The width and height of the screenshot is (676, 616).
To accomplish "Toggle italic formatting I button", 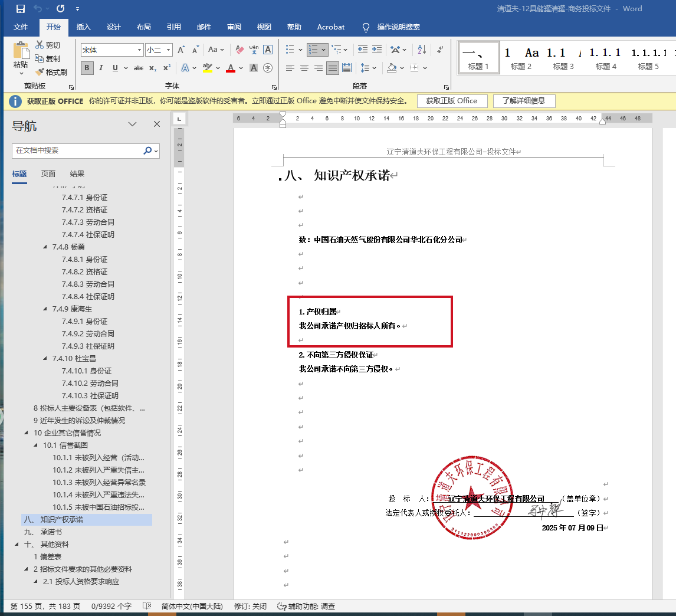I will pyautogui.click(x=101, y=68).
